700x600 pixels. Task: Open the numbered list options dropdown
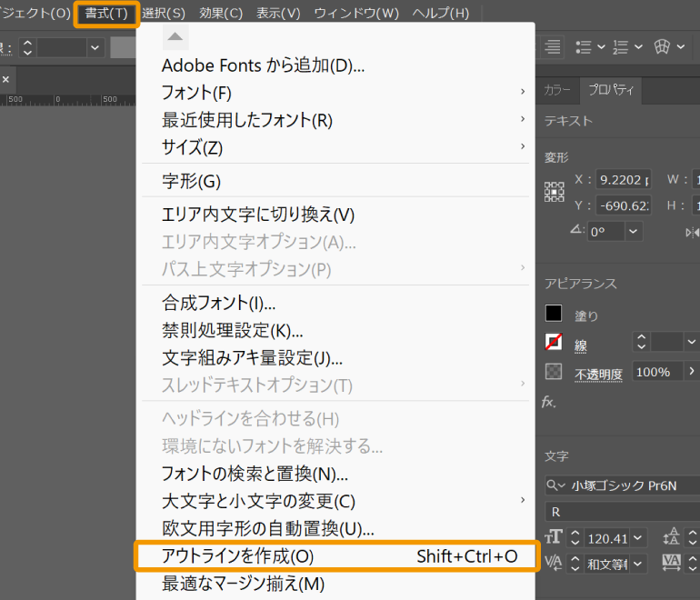638,47
